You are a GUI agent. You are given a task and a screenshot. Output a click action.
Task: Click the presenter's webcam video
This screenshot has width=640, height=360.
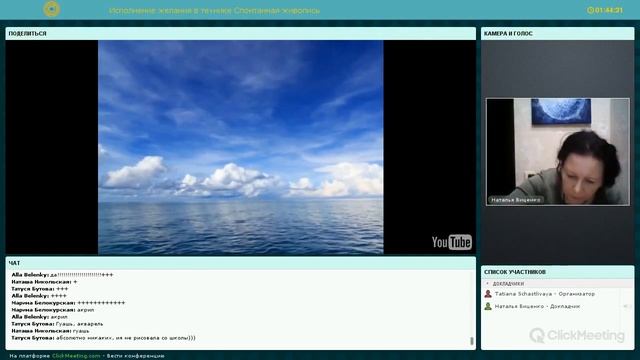click(558, 151)
